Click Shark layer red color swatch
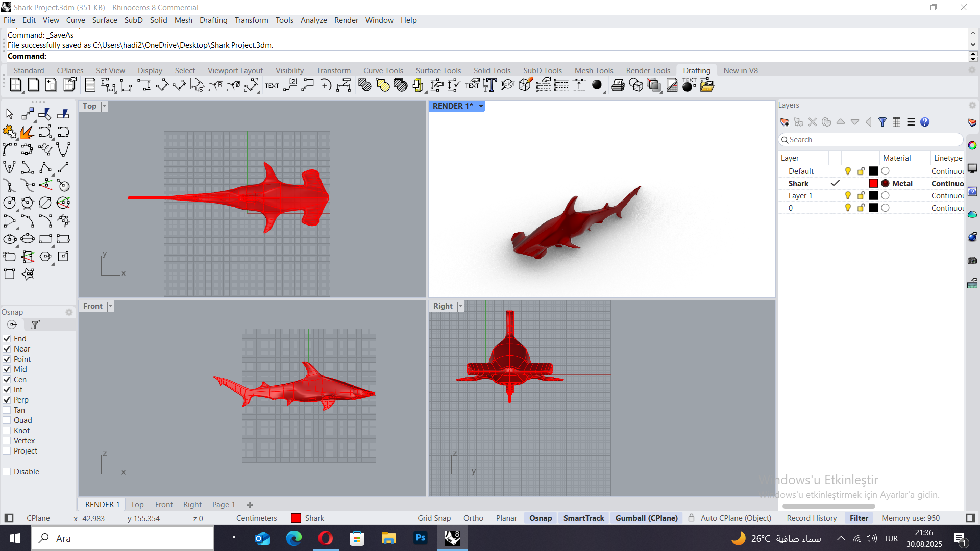Viewport: 980px width, 551px height. coord(873,184)
